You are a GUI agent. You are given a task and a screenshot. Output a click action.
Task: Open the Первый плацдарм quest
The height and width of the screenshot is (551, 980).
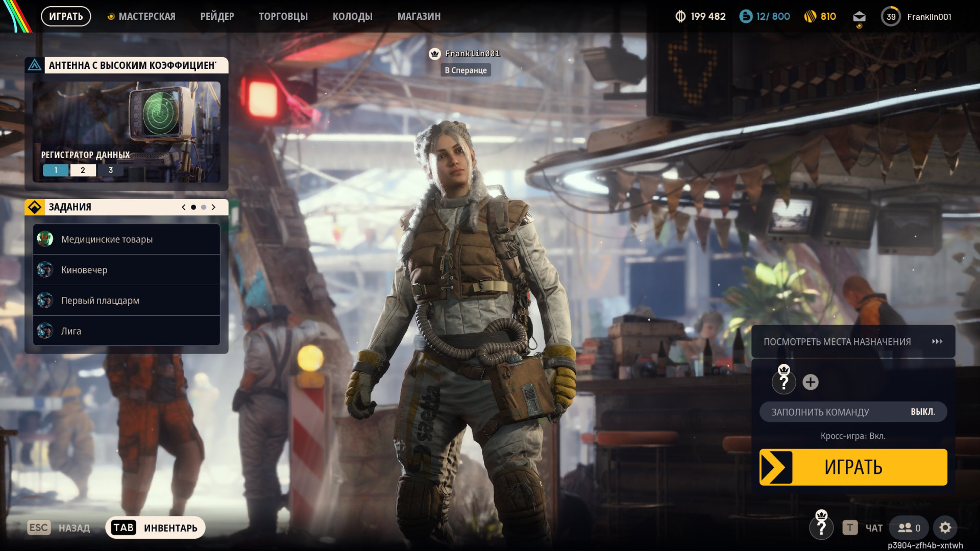tap(127, 300)
